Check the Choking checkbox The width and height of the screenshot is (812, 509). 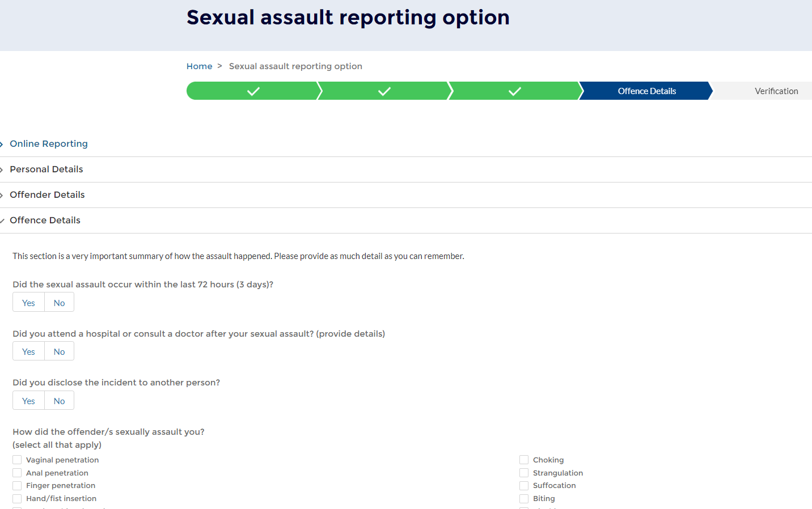click(x=523, y=460)
